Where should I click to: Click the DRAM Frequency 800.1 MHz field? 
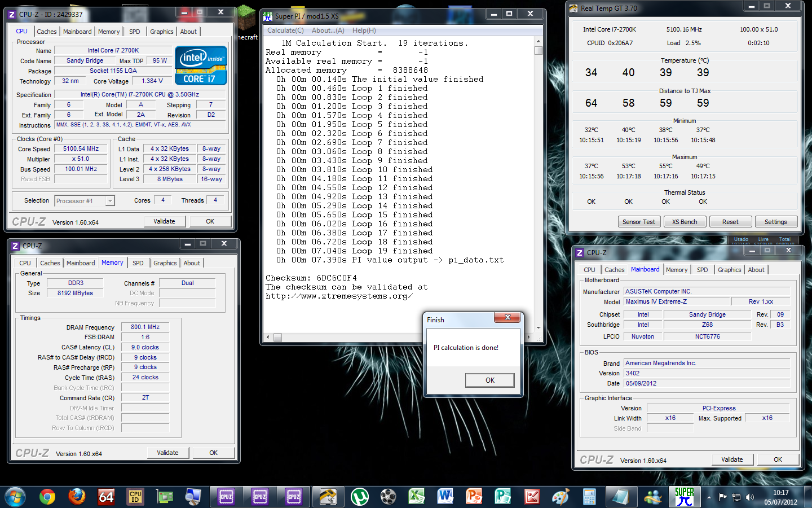[x=145, y=327]
